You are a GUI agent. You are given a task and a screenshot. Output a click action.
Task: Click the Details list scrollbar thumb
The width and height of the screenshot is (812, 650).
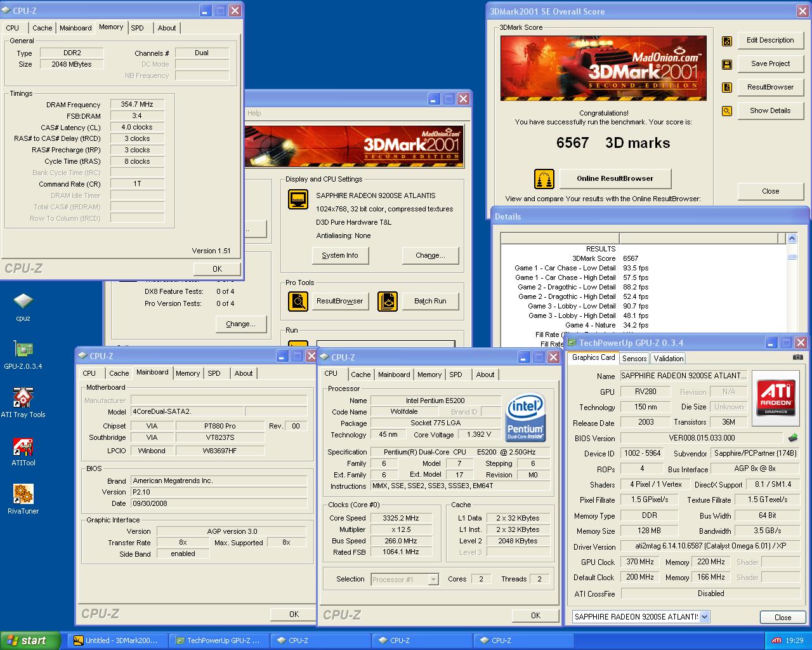(792, 256)
